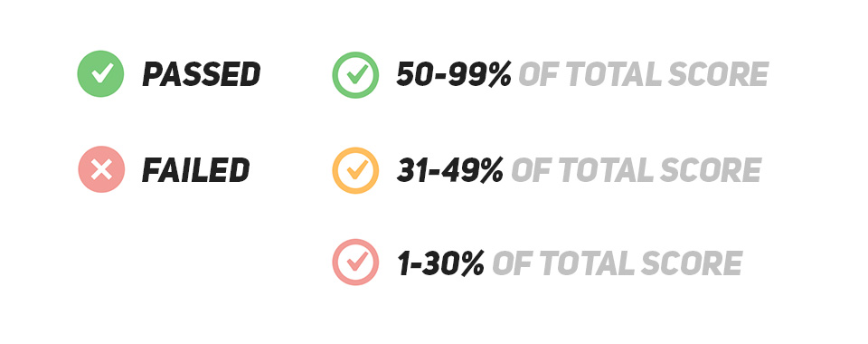
Task: Click gray OF TOTAL SCORE beside 31-49%
Action: click(x=636, y=170)
